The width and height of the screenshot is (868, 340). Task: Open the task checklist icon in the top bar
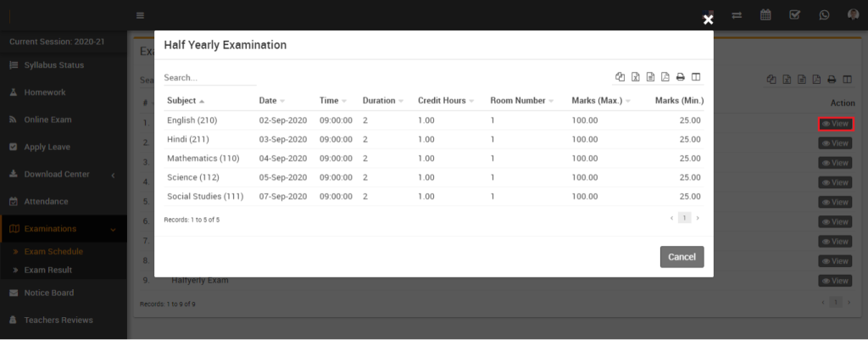tap(794, 14)
